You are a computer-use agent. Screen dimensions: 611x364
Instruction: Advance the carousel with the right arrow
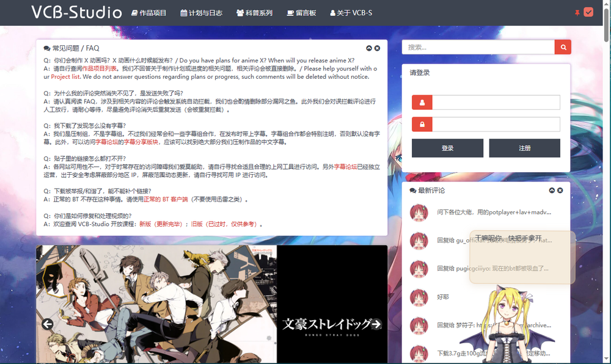tap(375, 326)
